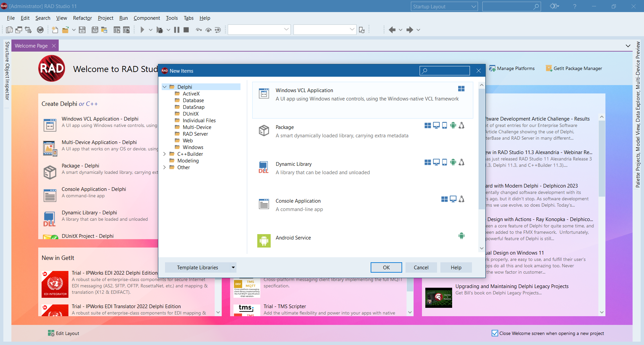Click Multi-Device Application - Delphi on Welcome Page
Image resolution: width=644 pixels, height=345 pixels.
click(99, 142)
